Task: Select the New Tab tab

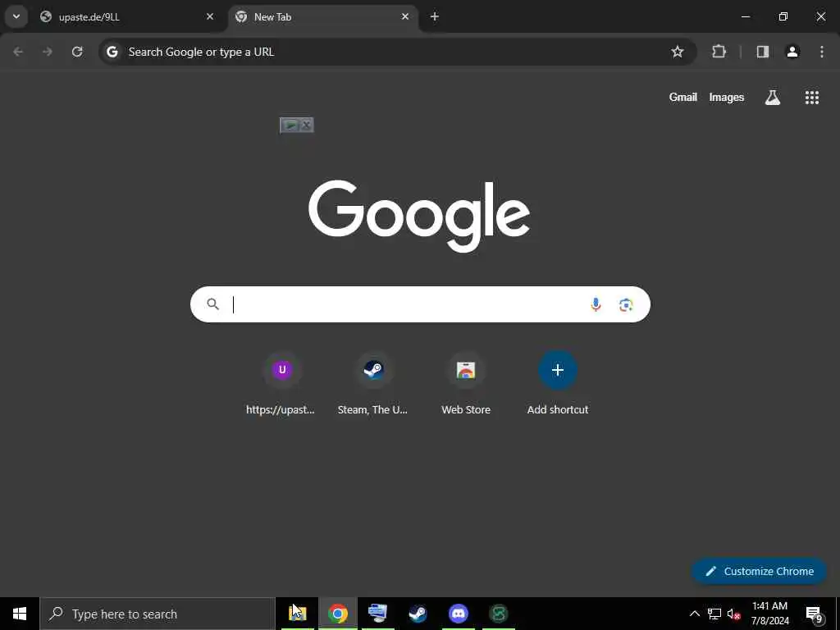Action: pyautogui.click(x=323, y=16)
